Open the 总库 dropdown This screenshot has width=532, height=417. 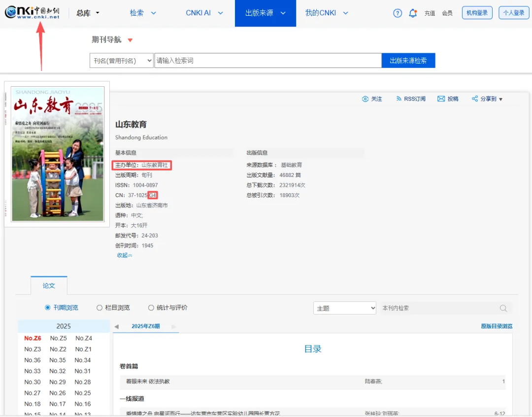[88, 13]
